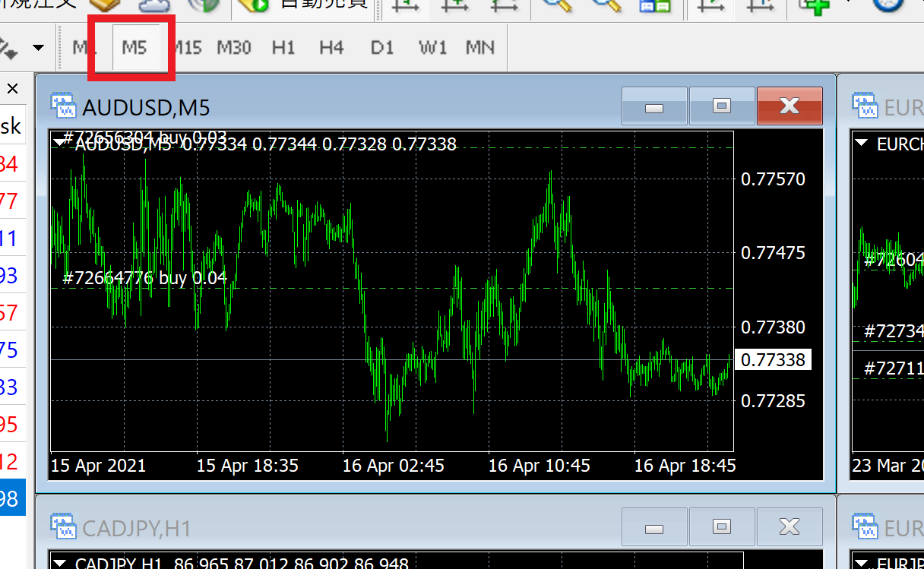Toggle chart auto scroll
924x569 pixels.
tap(711, 5)
